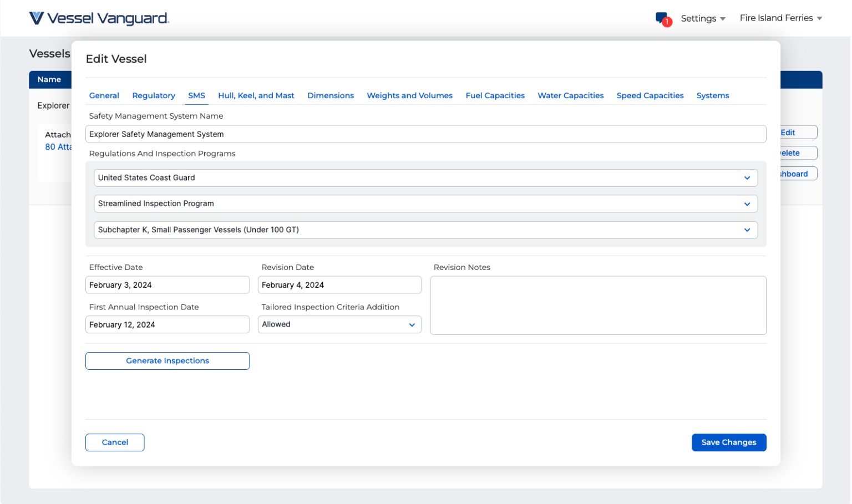The height and width of the screenshot is (504, 852).
Task: Open the Hull, Keel, and Mast tab
Action: pyautogui.click(x=256, y=95)
